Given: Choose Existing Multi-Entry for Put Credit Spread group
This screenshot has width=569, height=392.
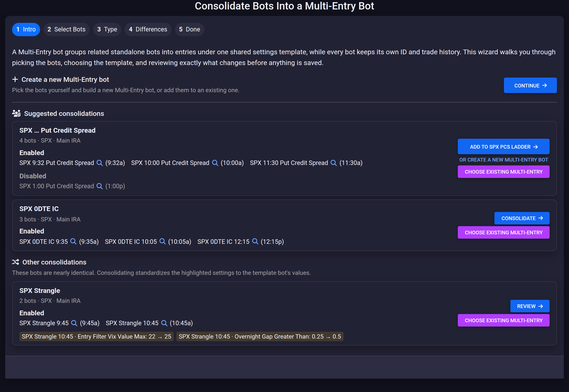Looking at the screenshot, I should tap(503, 172).
